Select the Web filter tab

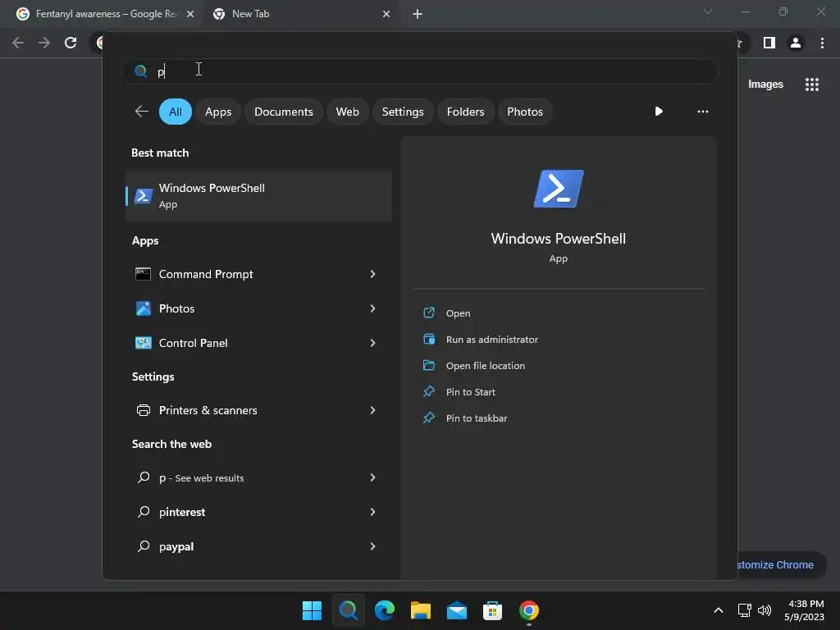tap(347, 112)
